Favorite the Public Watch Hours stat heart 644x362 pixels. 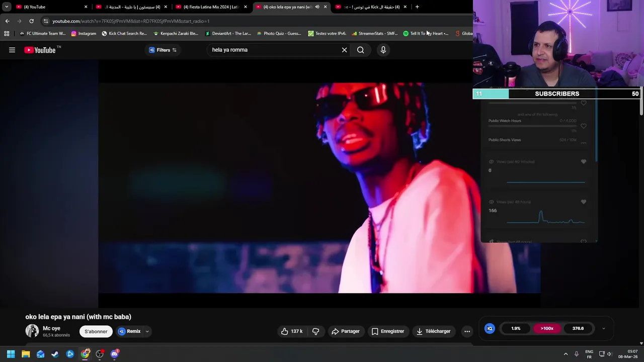click(x=584, y=126)
